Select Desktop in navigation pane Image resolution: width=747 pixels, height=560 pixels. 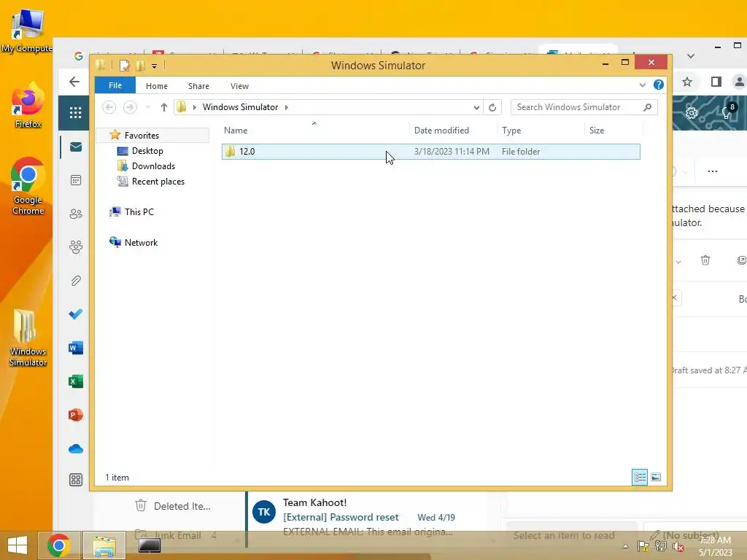[147, 151]
